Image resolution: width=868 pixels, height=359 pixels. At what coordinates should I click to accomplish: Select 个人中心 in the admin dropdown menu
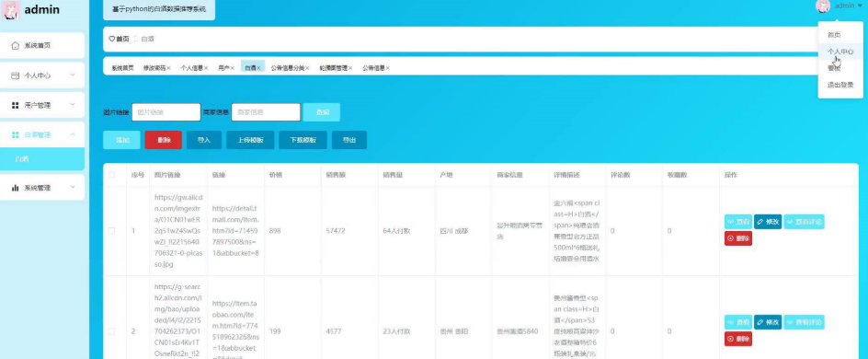[840, 52]
